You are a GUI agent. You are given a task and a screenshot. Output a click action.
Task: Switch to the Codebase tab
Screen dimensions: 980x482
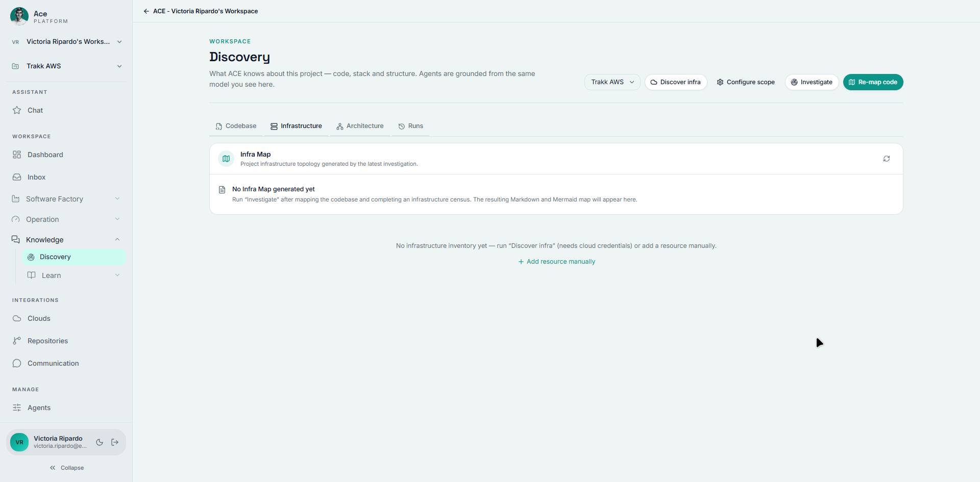(236, 126)
